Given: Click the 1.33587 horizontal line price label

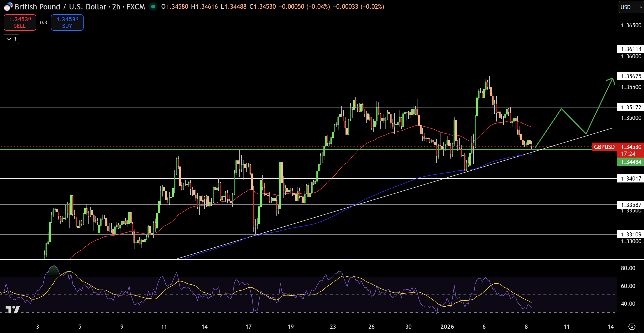Looking at the screenshot, I should click(x=630, y=205).
